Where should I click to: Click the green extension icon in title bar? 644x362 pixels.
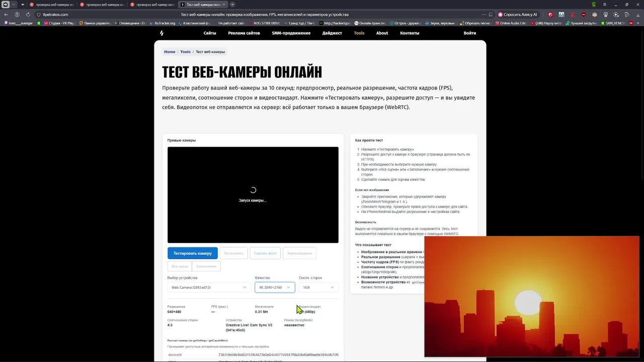(594, 5)
